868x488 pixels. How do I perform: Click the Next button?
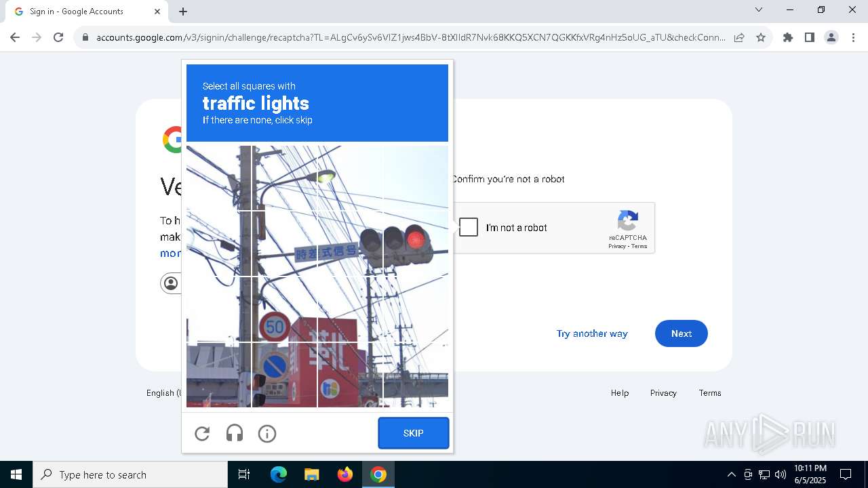[682, 333]
